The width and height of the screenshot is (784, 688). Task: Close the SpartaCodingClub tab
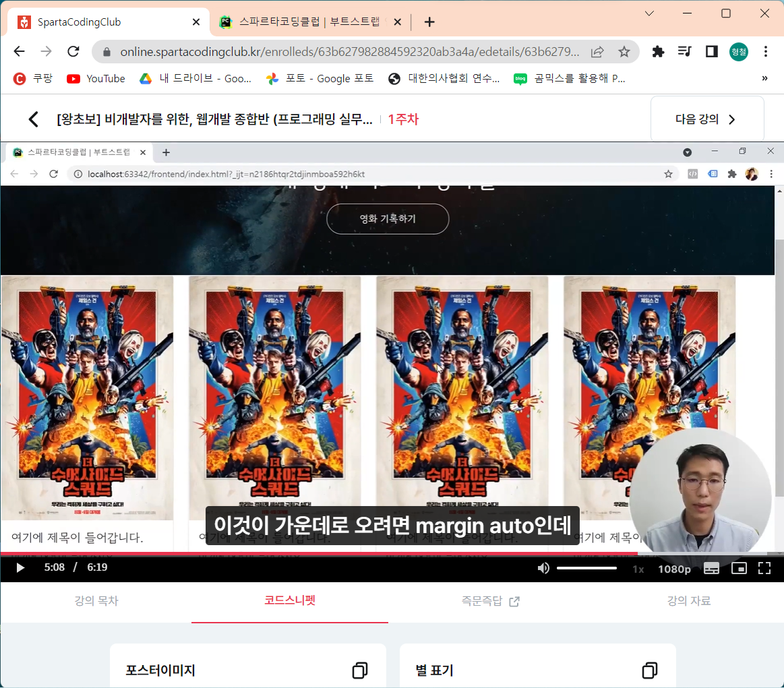(196, 22)
